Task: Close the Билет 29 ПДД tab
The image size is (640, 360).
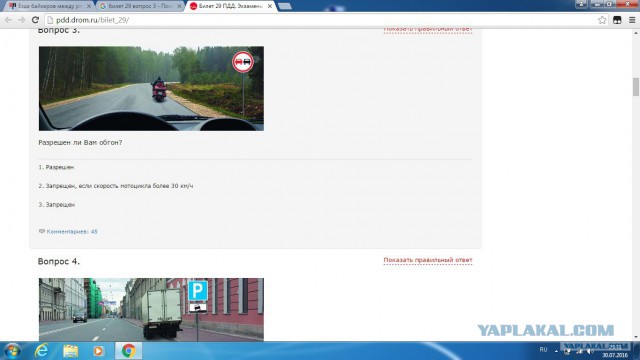Action: (x=270, y=6)
